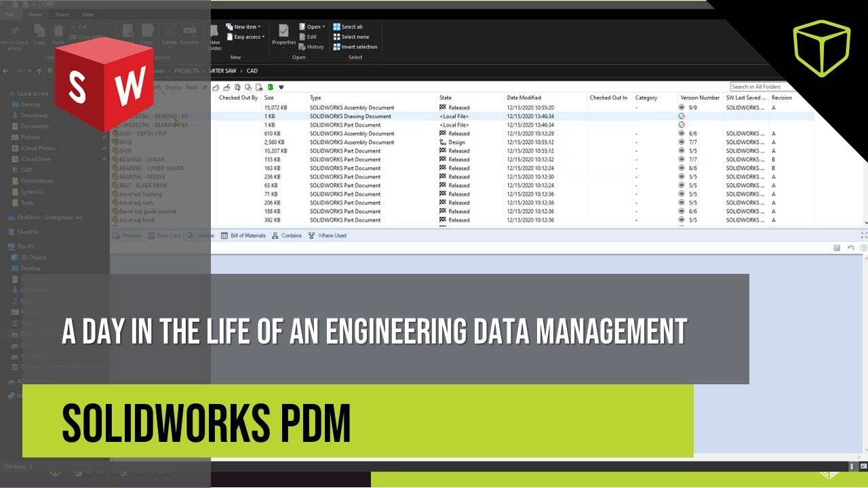Go back with the Back arrow
The image size is (868, 488).
click(x=6, y=70)
